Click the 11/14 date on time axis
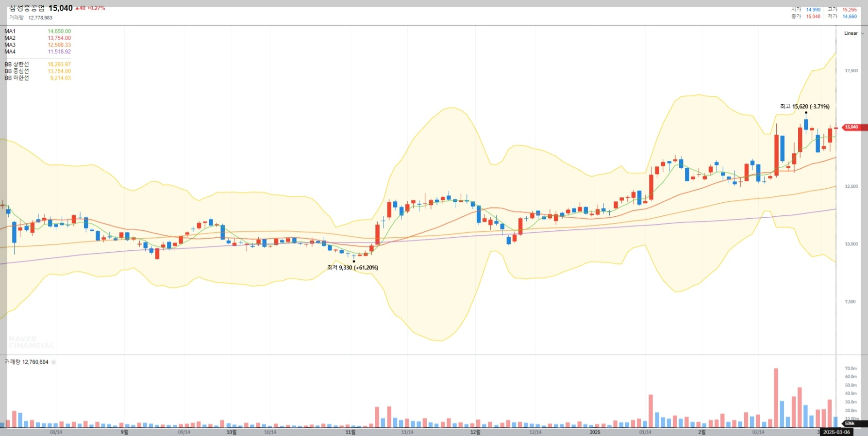 pos(407,432)
